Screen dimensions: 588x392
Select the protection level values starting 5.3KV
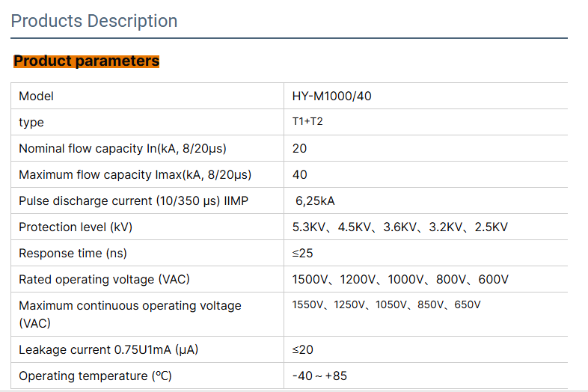(x=399, y=227)
